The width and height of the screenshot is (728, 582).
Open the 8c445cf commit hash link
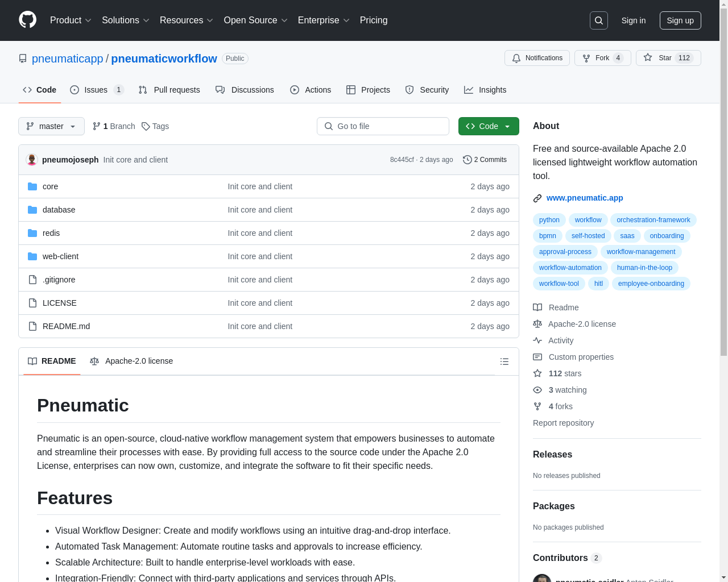tap(402, 160)
